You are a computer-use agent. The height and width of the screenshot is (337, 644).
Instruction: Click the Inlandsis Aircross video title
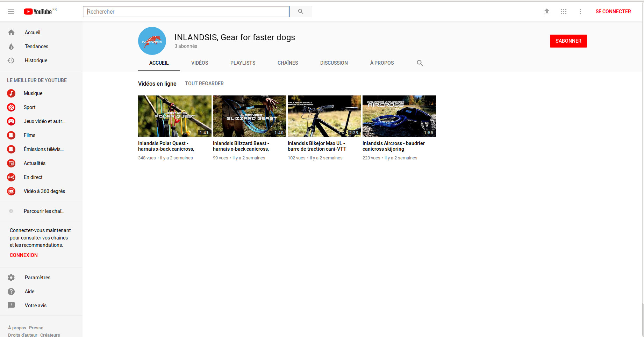pos(394,146)
